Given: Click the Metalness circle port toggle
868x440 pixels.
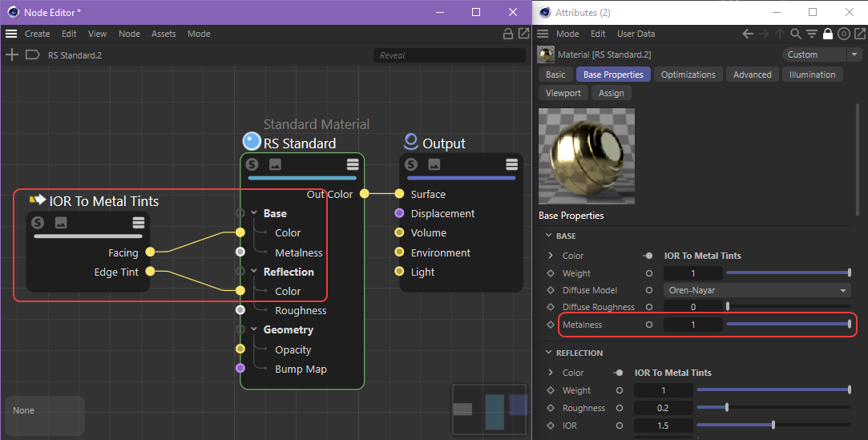Looking at the screenshot, I should [x=648, y=325].
